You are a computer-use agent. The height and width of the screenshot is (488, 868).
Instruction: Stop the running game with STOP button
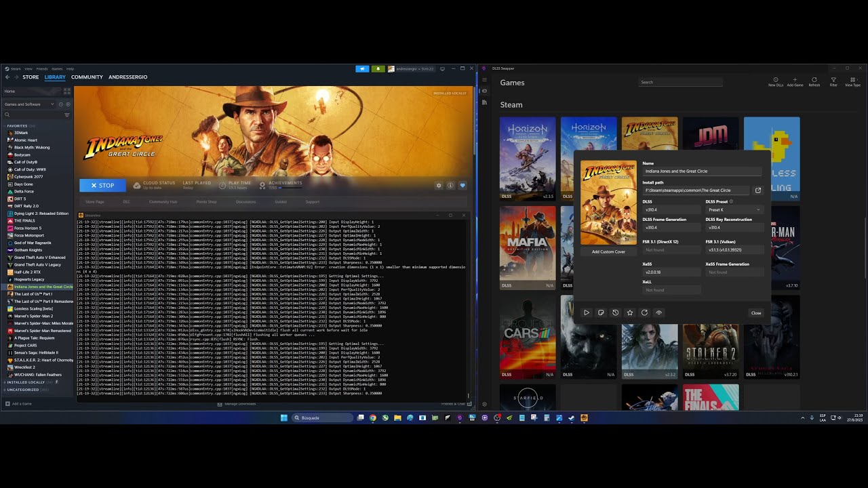pyautogui.click(x=102, y=185)
